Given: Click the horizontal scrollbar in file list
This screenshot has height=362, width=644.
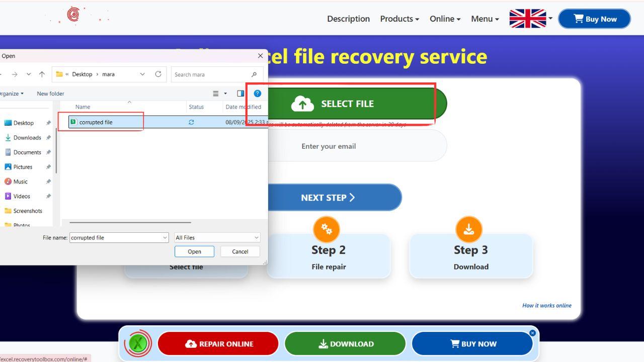Looking at the screenshot, I should click(x=130, y=222).
